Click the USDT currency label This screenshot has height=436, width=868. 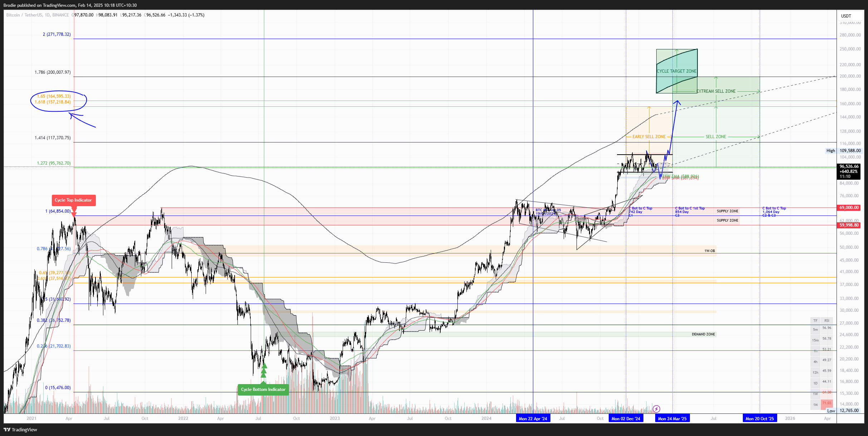click(x=846, y=16)
